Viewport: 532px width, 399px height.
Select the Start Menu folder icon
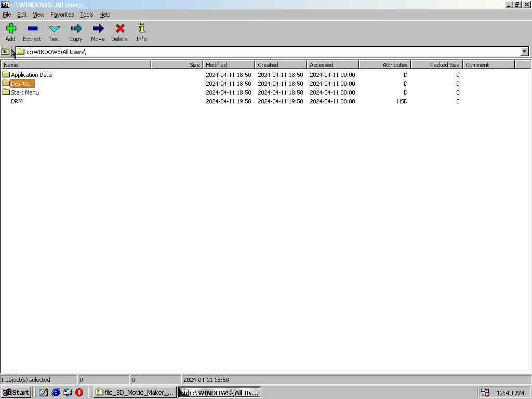pyautogui.click(x=6, y=92)
